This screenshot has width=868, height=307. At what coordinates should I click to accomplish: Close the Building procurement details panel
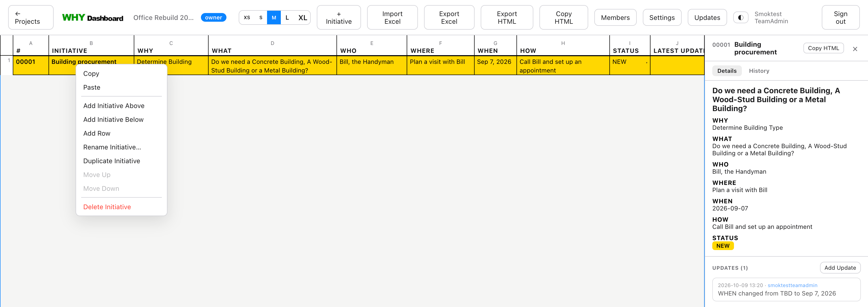pos(855,49)
